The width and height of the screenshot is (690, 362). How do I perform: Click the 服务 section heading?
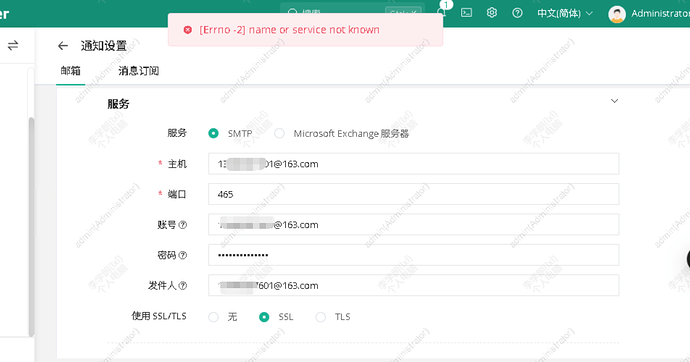(x=118, y=104)
